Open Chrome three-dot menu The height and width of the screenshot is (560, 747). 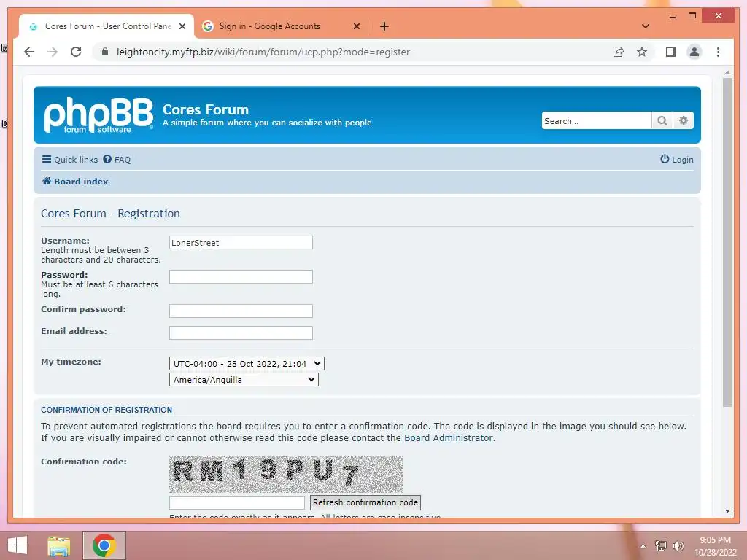(x=718, y=52)
